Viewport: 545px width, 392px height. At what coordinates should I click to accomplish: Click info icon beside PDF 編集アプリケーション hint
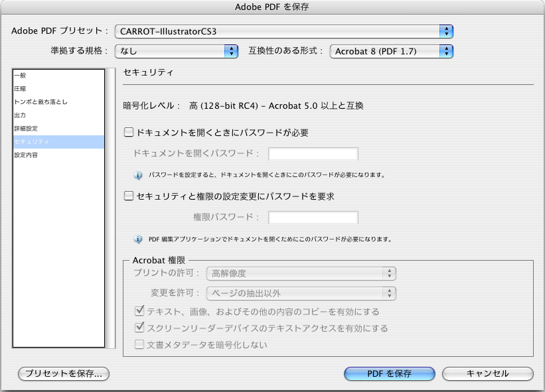[138, 239]
